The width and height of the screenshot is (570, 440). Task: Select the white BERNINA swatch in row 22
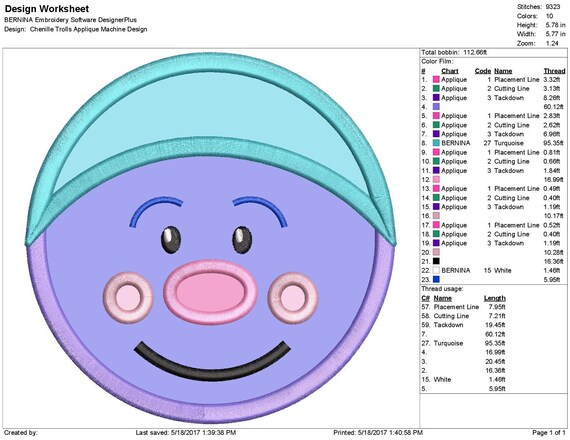[x=436, y=271]
